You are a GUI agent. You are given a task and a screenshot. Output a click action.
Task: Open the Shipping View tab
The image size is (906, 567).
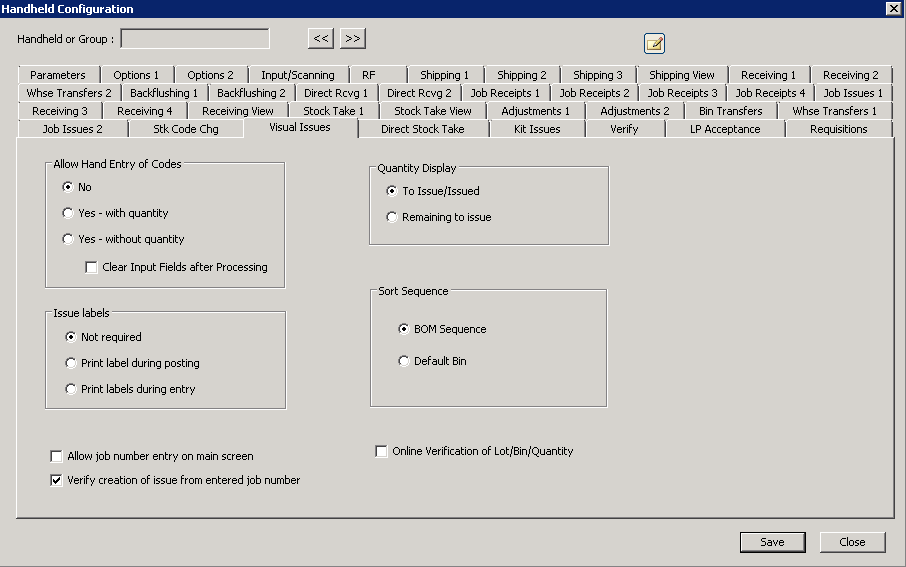[x=681, y=75]
